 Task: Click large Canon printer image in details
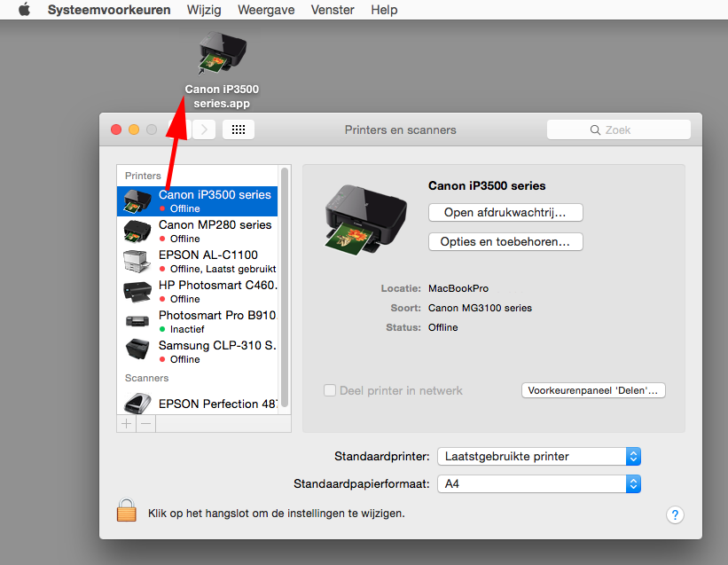click(365, 219)
